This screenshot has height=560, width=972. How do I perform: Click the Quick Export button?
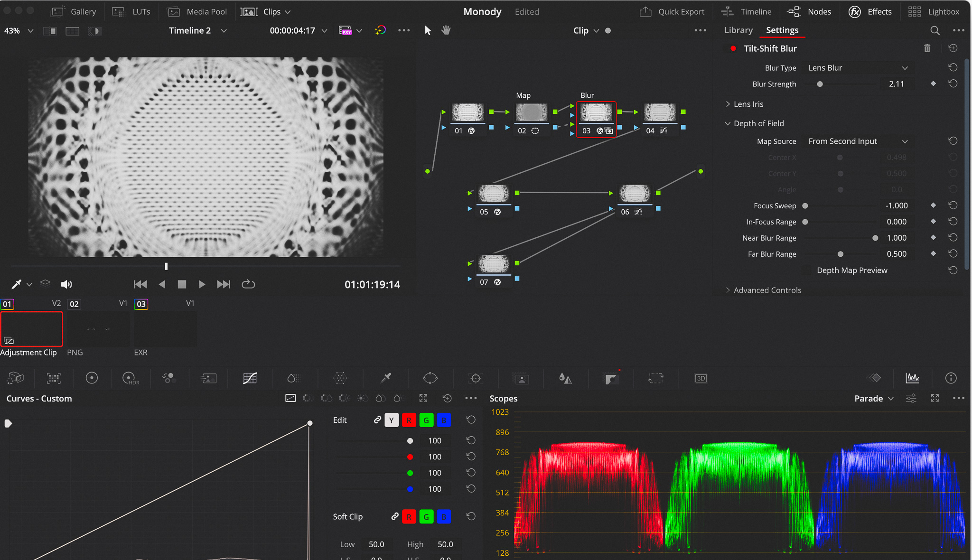click(x=672, y=11)
